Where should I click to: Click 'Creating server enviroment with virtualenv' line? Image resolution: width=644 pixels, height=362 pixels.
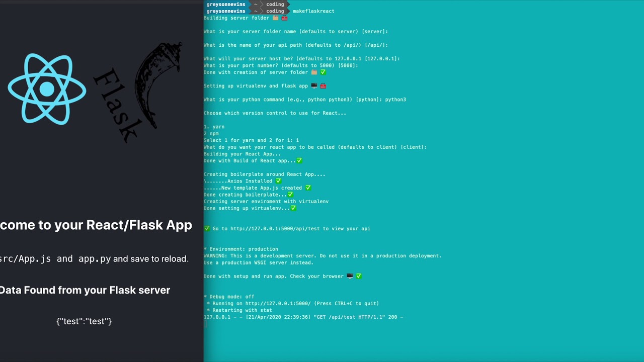(266, 202)
